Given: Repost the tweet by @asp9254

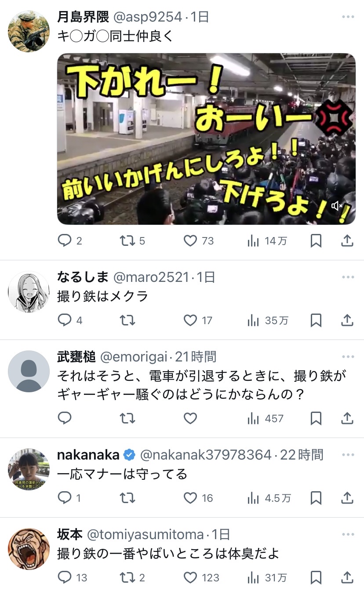Looking at the screenshot, I should [127, 241].
